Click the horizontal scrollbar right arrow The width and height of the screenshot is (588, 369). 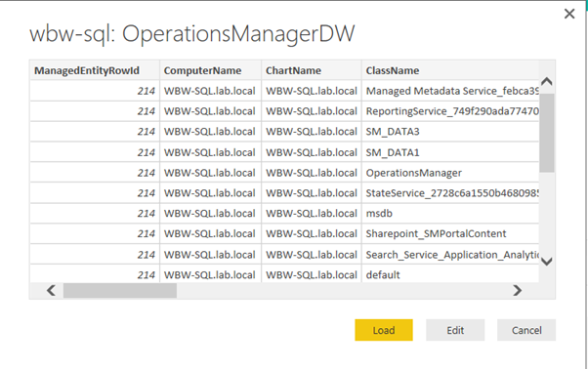point(517,290)
